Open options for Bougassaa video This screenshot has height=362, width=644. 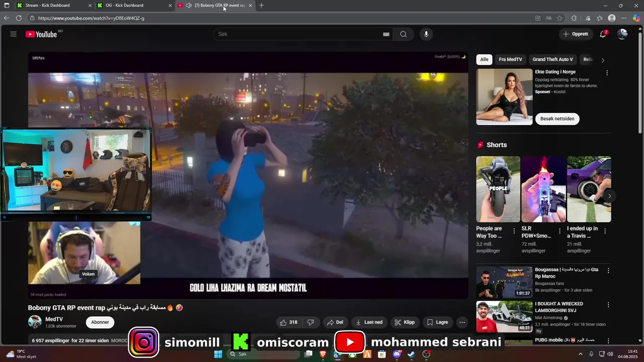pos(608,270)
